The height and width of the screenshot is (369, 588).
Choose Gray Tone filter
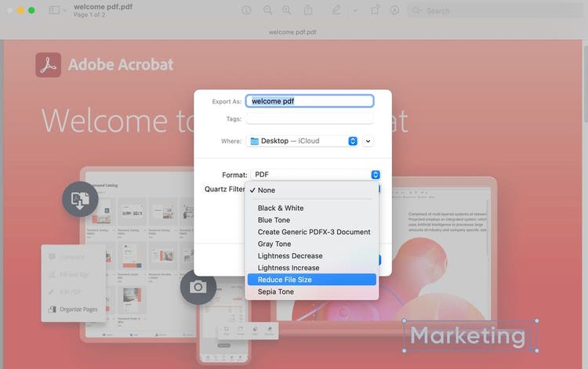(311, 244)
